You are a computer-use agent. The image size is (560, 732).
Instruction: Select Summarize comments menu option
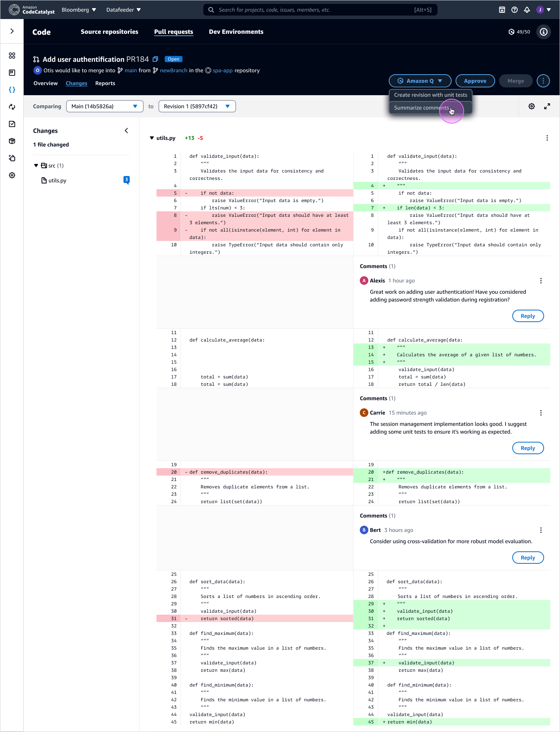(x=421, y=108)
